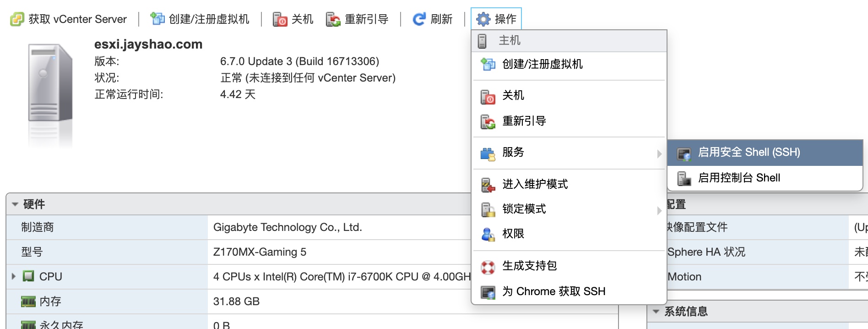Click the refresh (刷新) arrow icon
868x329 pixels.
click(x=419, y=19)
